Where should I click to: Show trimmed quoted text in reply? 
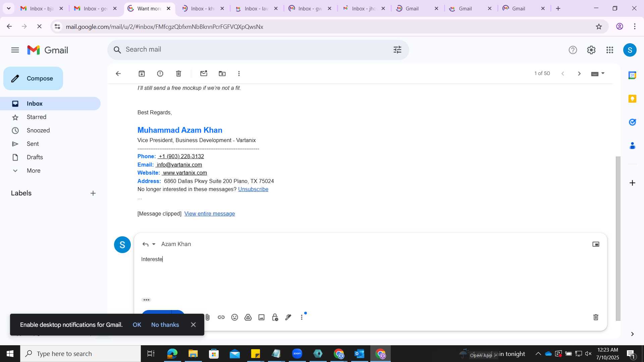(x=146, y=300)
